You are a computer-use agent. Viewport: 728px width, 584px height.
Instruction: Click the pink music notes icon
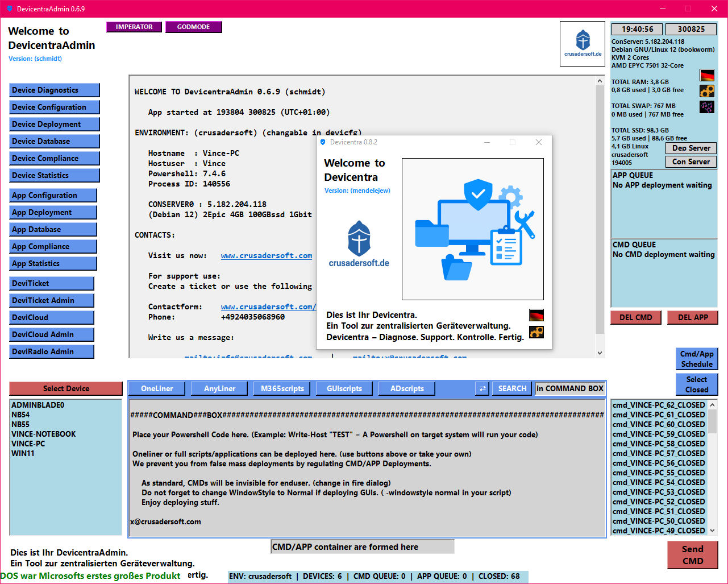706,107
